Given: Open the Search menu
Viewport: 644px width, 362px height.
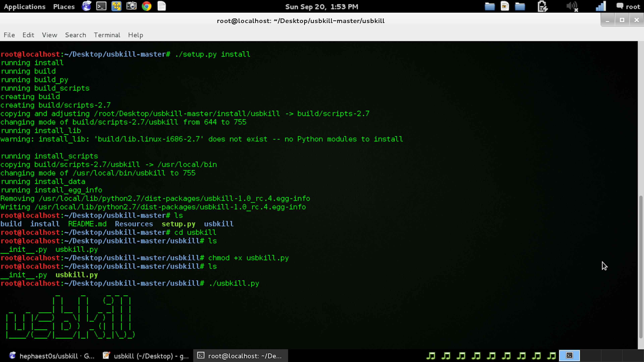Looking at the screenshot, I should [x=75, y=35].
